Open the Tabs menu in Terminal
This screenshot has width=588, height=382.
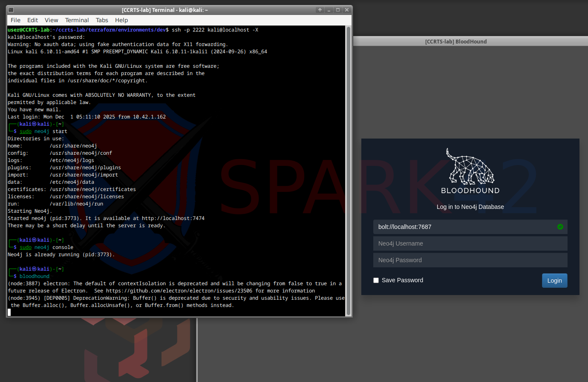click(x=102, y=20)
